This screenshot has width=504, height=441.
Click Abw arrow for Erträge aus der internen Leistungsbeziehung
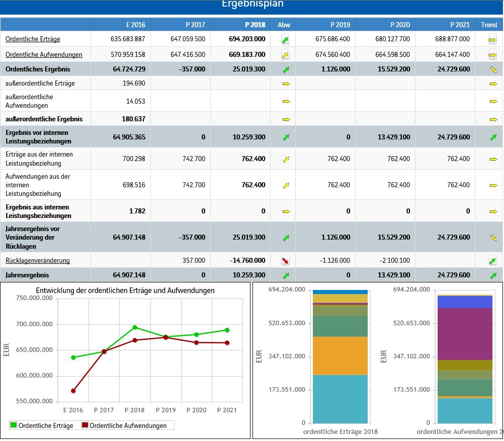pos(286,159)
